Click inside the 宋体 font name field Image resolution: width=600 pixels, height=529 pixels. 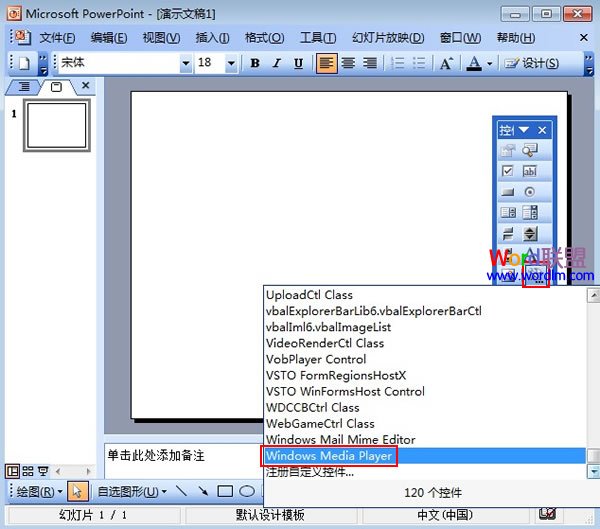point(119,63)
